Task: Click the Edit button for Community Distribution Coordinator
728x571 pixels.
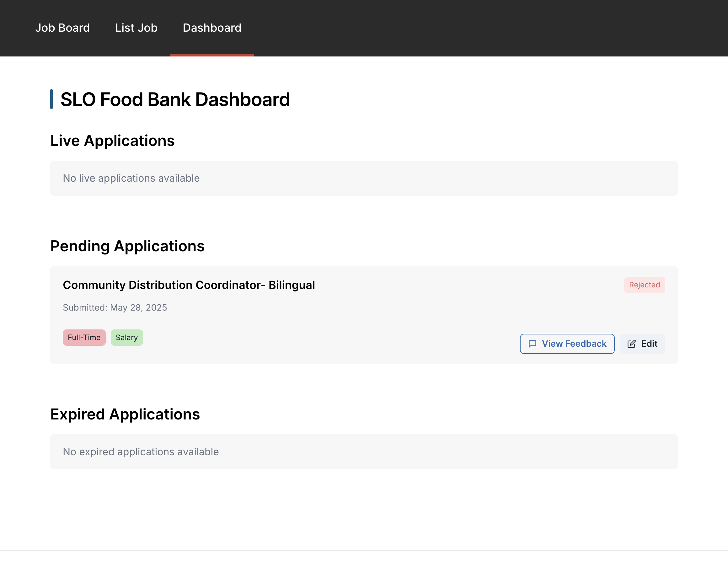Action: click(x=642, y=344)
